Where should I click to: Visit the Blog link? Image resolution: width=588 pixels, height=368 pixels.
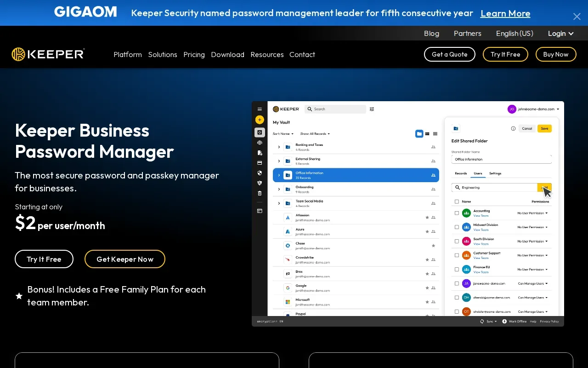431,33
